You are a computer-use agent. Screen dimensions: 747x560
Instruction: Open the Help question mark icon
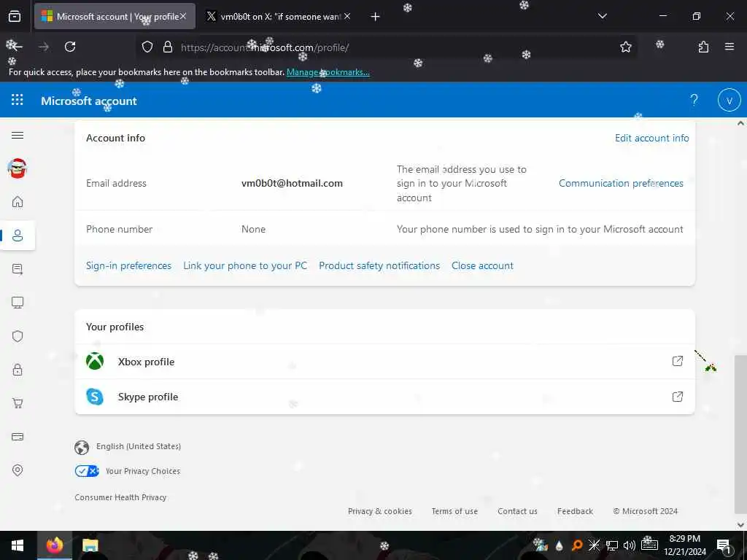[694, 100]
